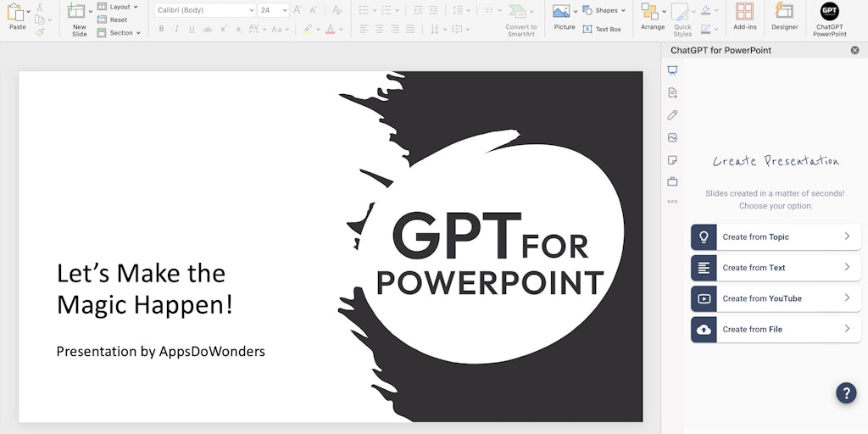The width and height of the screenshot is (868, 434).
Task: Click the question mark help button
Action: [846, 392]
